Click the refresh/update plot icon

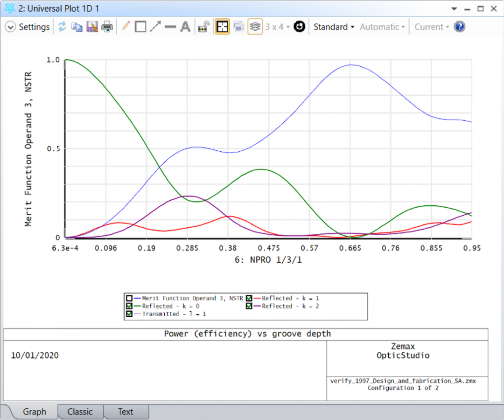point(62,27)
